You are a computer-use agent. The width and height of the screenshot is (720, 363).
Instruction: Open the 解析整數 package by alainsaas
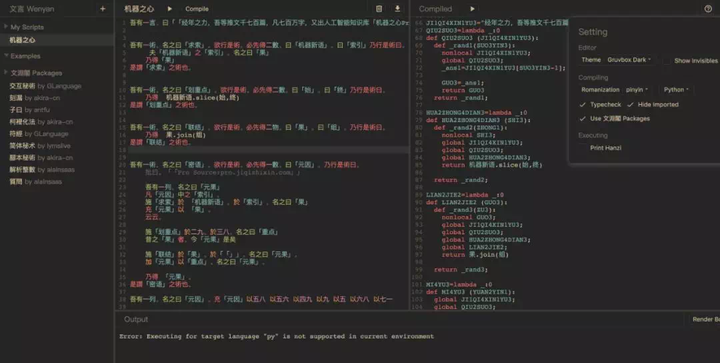click(x=42, y=169)
